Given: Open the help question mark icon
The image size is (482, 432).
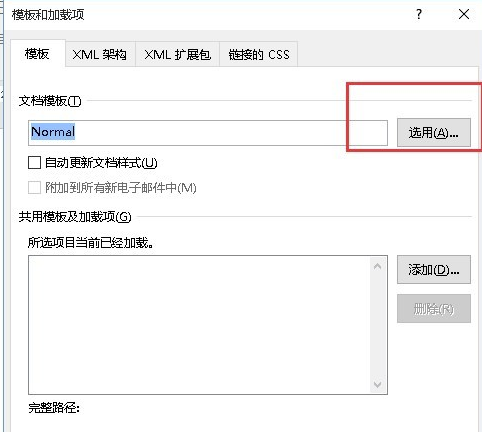Looking at the screenshot, I should [419, 14].
